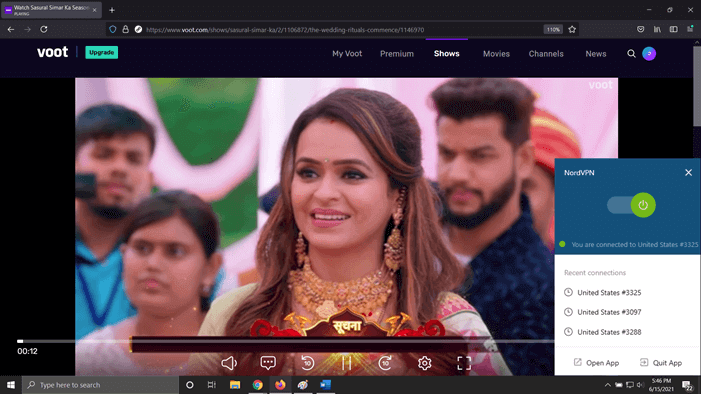Open Task View on taskbar
701x394 pixels.
pos(212,385)
